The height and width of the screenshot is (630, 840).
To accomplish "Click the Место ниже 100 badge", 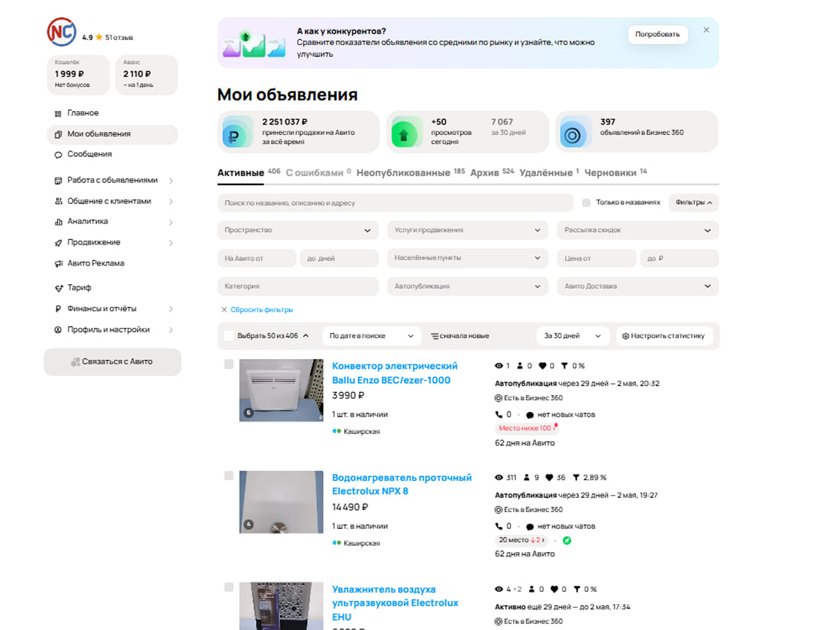I will point(526,429).
